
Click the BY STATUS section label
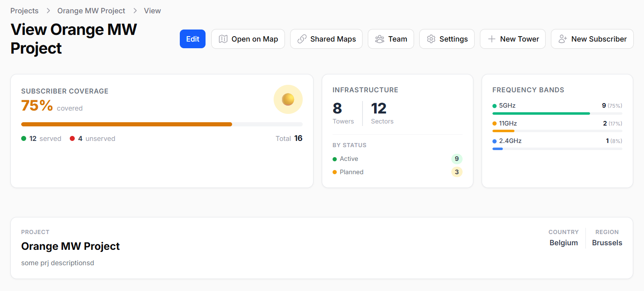click(350, 145)
